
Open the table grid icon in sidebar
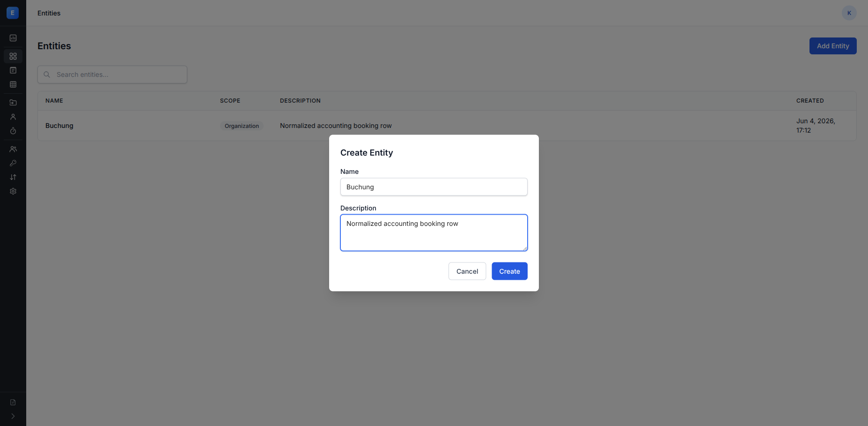click(x=13, y=84)
